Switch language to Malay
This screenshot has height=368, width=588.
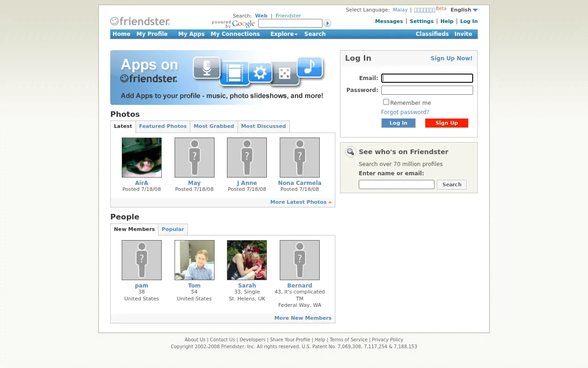(x=400, y=10)
